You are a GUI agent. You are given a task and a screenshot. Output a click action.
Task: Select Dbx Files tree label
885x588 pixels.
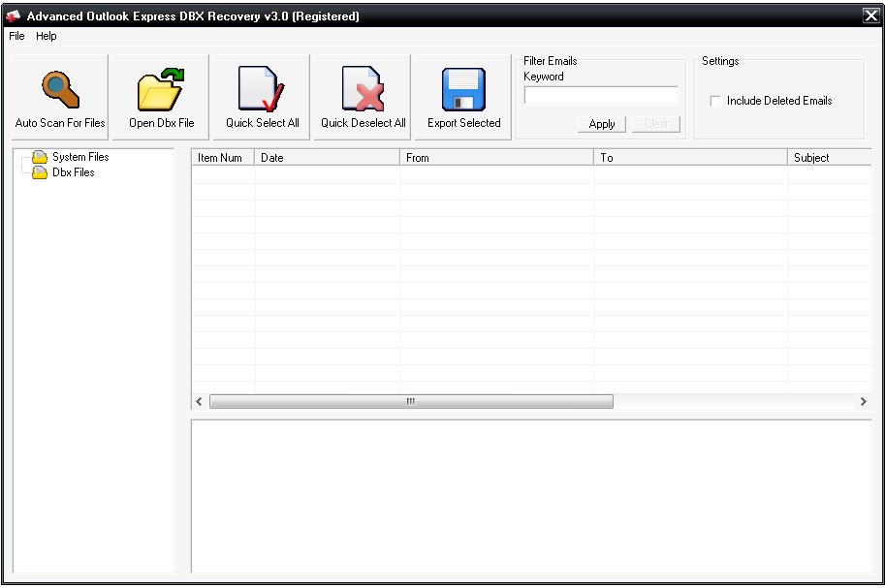pyautogui.click(x=74, y=172)
